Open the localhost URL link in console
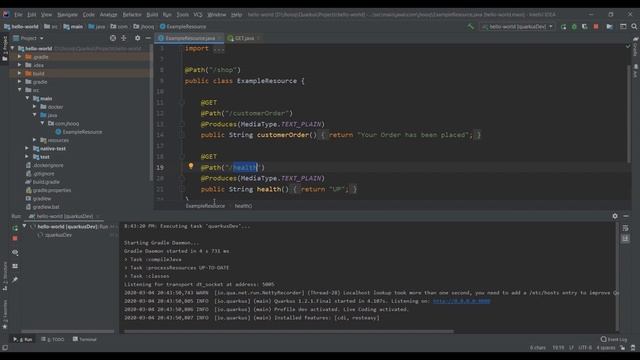The height and width of the screenshot is (360, 640). pos(461,301)
